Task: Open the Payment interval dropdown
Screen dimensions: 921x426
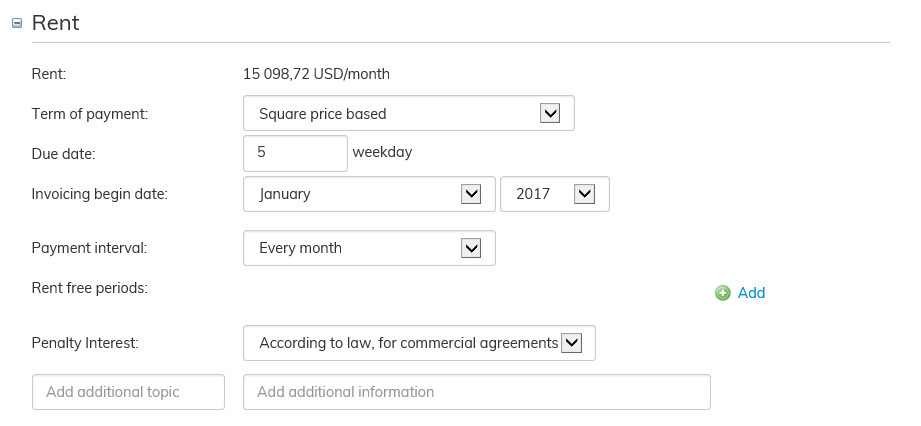Action: 368,248
